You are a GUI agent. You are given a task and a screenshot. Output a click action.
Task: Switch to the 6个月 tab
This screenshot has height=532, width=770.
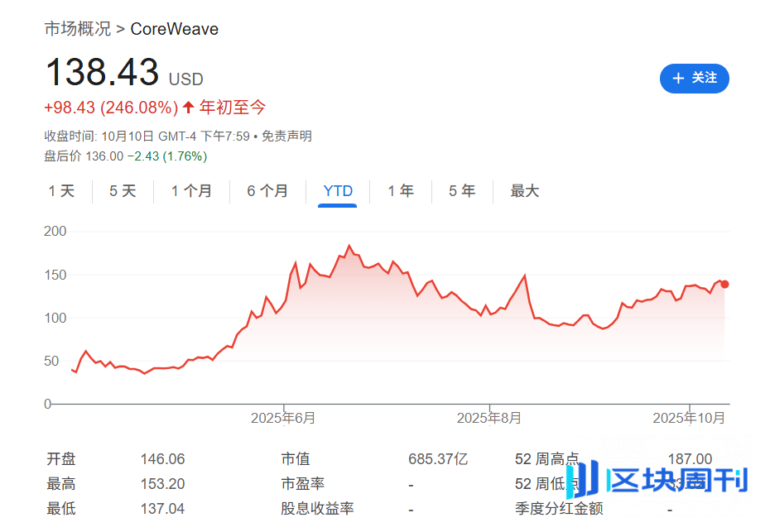(267, 190)
